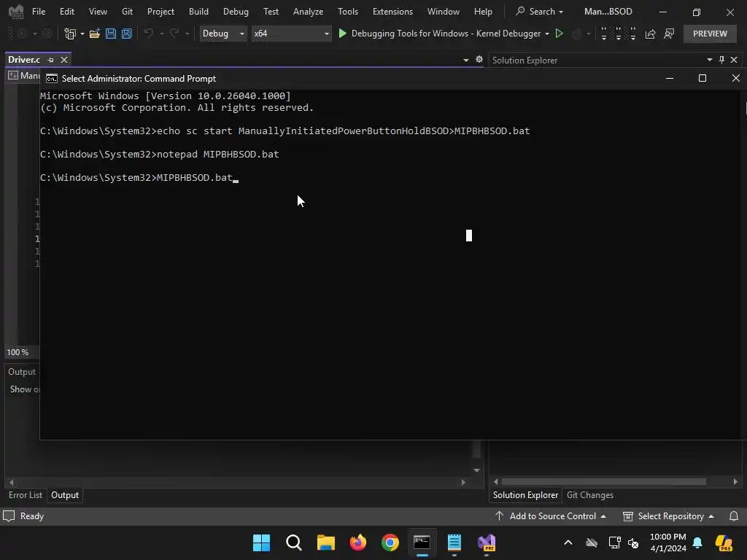Launch Google Chrome from taskbar

pyautogui.click(x=390, y=542)
